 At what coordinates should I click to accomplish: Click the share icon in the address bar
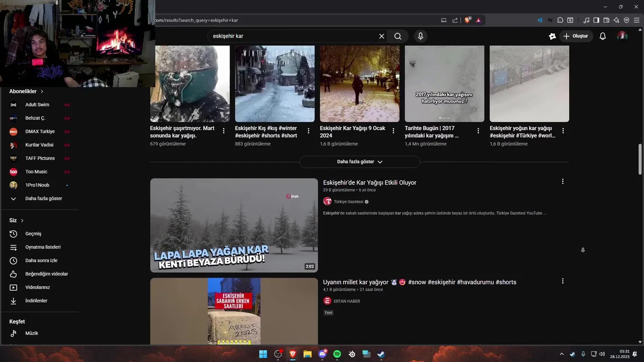pos(455,20)
